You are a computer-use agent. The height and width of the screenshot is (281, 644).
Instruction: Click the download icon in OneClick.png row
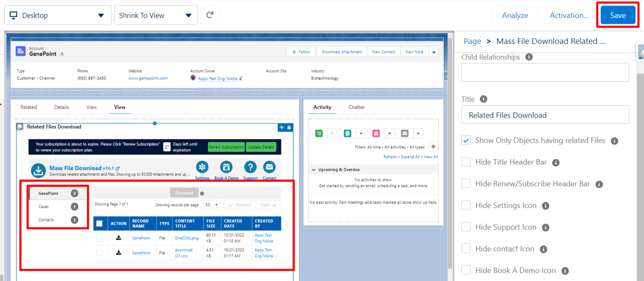pyautogui.click(x=119, y=238)
